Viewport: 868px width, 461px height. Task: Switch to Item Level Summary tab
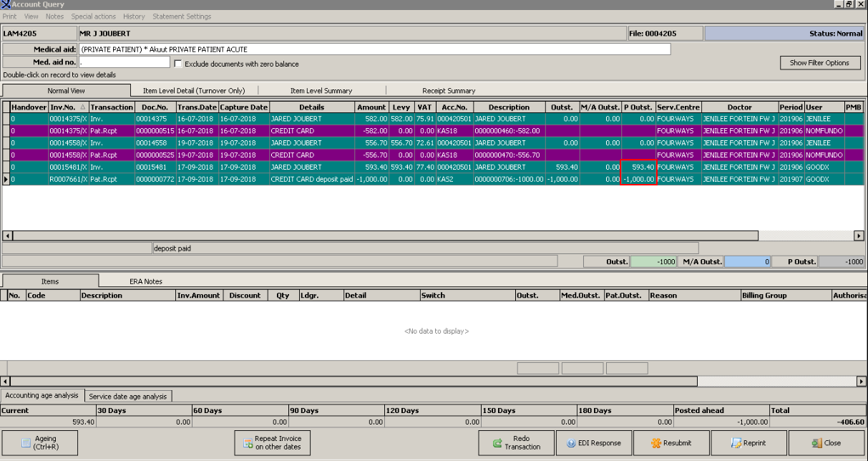point(321,91)
